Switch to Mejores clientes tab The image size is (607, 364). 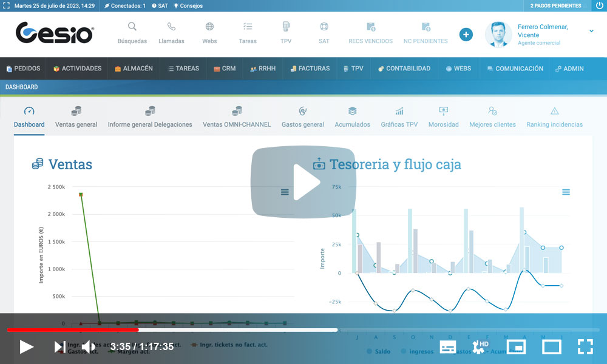(x=492, y=117)
